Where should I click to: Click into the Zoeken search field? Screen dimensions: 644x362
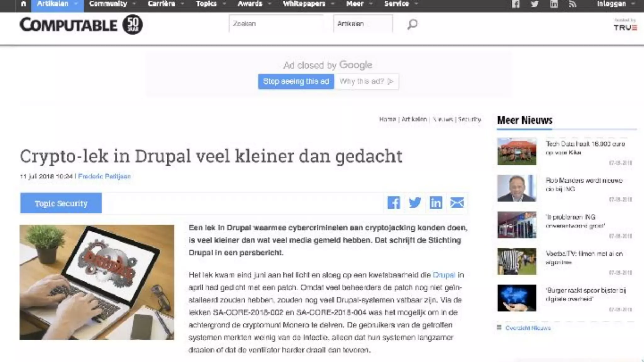(x=276, y=24)
